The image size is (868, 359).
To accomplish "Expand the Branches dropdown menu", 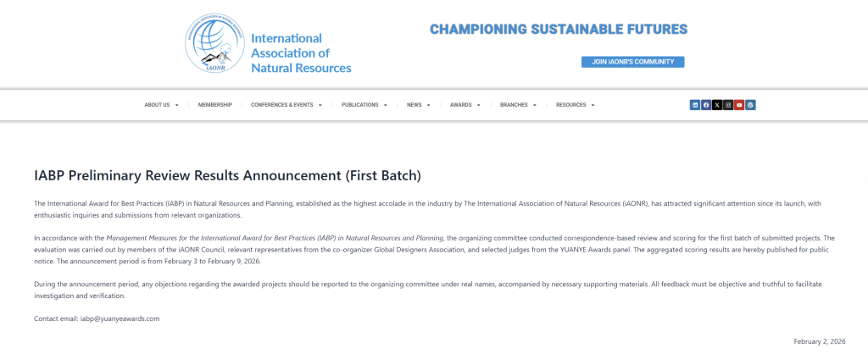I will click(x=518, y=105).
